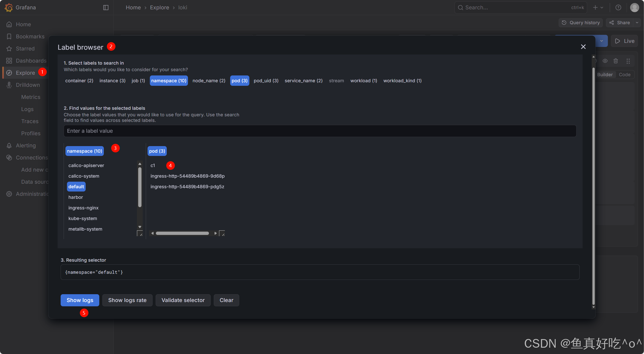Enable the container (2) label chip
The height and width of the screenshot is (354, 644).
(x=79, y=81)
